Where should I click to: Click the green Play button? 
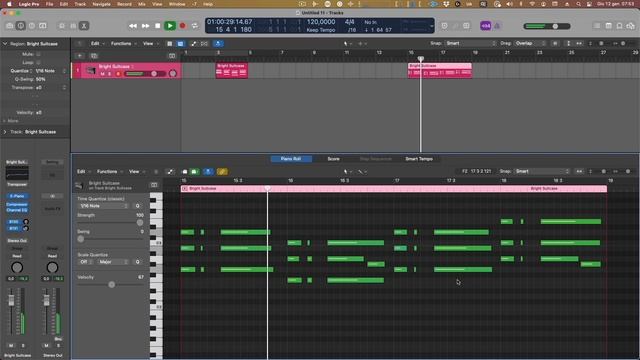coord(170,26)
